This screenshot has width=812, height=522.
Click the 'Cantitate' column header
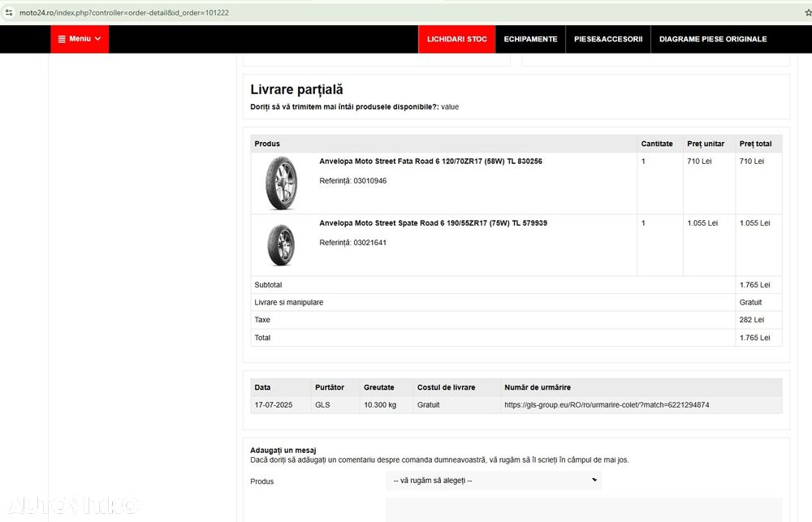coord(657,144)
